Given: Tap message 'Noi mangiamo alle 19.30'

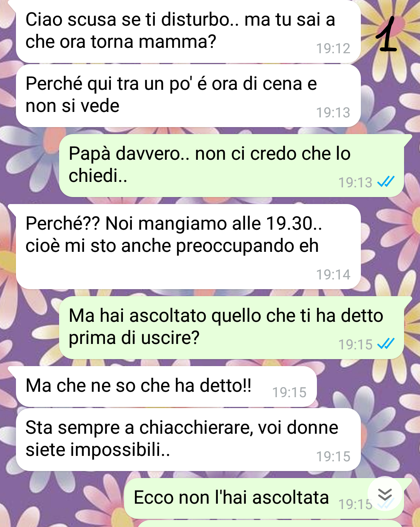Looking at the screenshot, I should point(188,247).
